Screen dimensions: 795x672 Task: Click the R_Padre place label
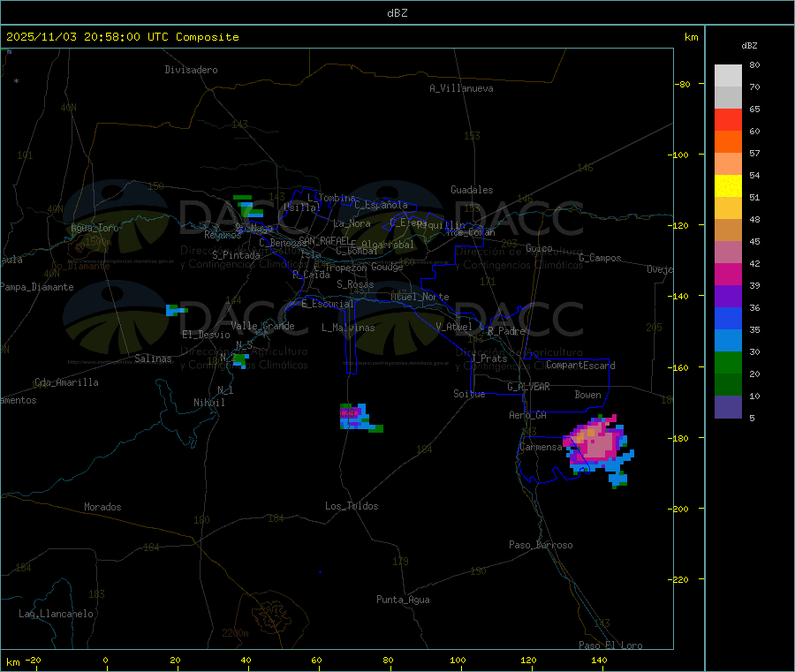click(x=506, y=331)
